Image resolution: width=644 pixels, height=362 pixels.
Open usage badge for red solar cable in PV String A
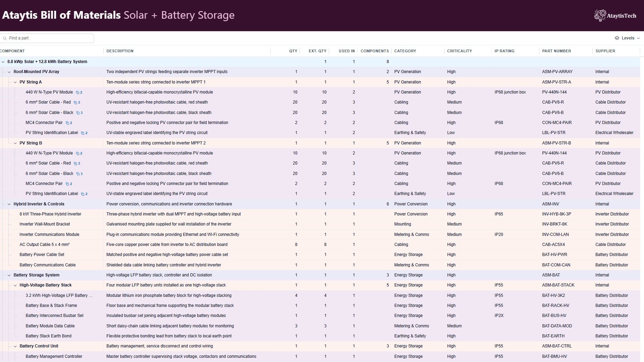[77, 103]
